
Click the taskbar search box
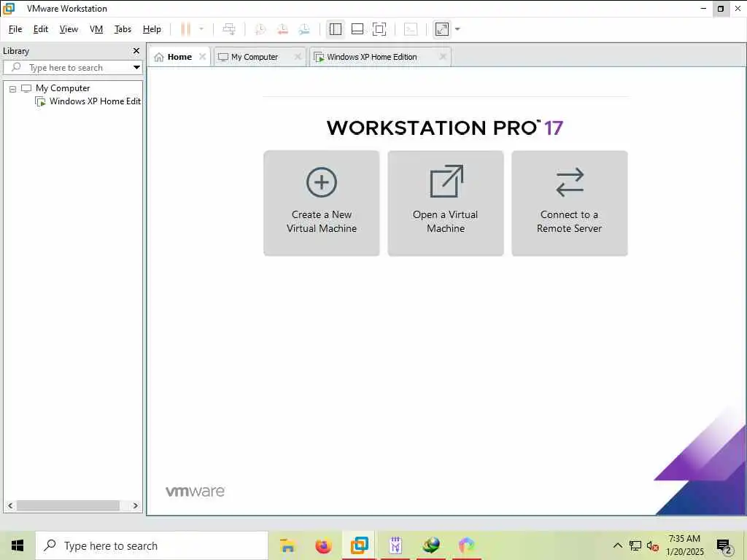click(152, 545)
